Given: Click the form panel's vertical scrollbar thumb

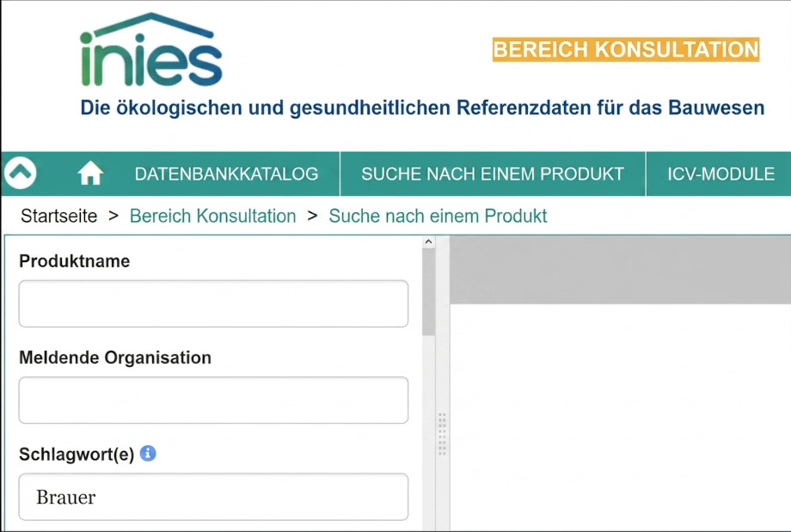Looking at the screenshot, I should pos(428,292).
